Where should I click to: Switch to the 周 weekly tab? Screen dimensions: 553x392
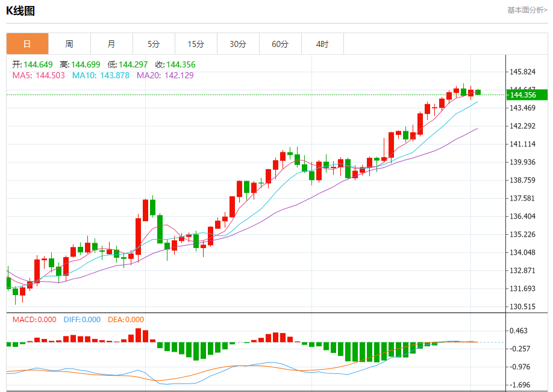69,44
